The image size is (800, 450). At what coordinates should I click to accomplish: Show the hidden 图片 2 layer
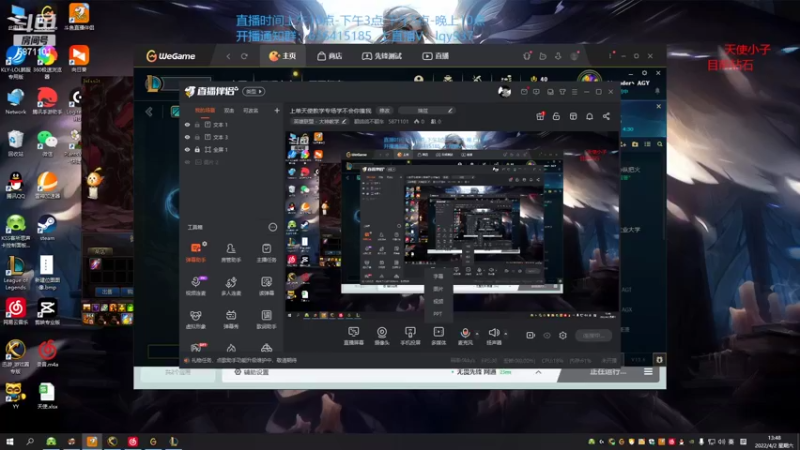click(187, 162)
